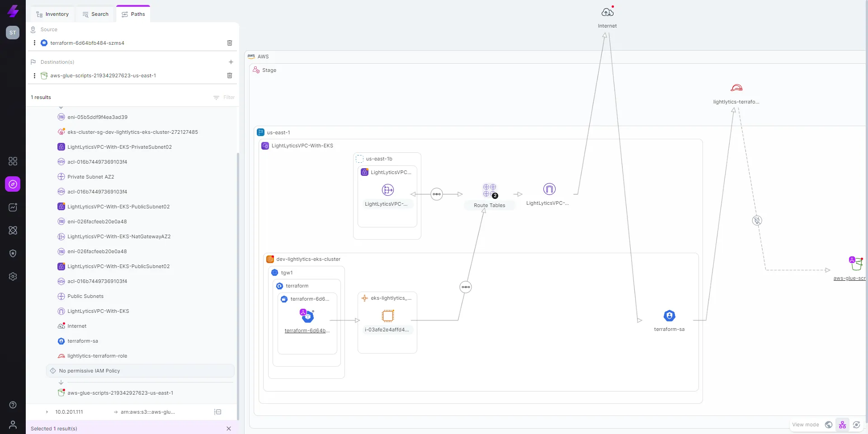The image size is (868, 434).
Task: Close the Selected 1 result(s) bar
Action: [229, 429]
